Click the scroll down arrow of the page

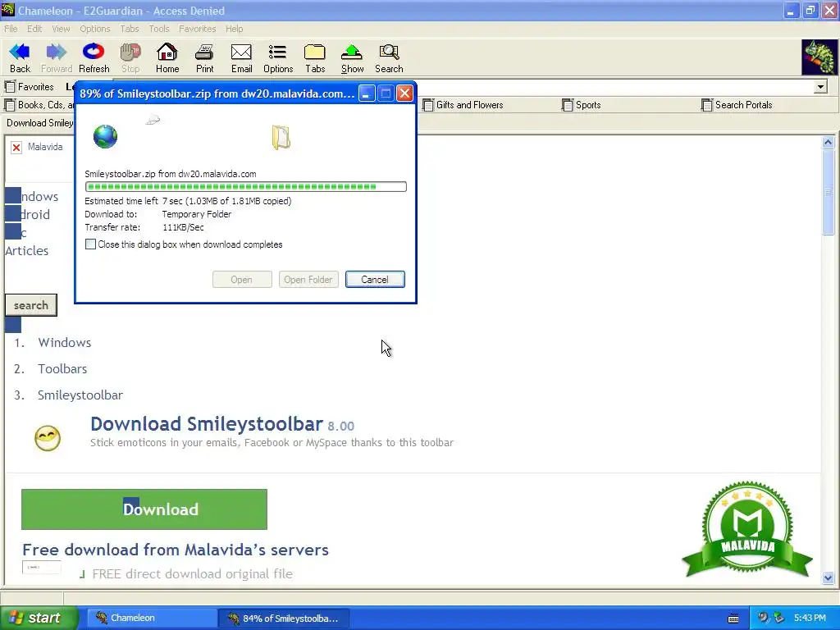(828, 578)
